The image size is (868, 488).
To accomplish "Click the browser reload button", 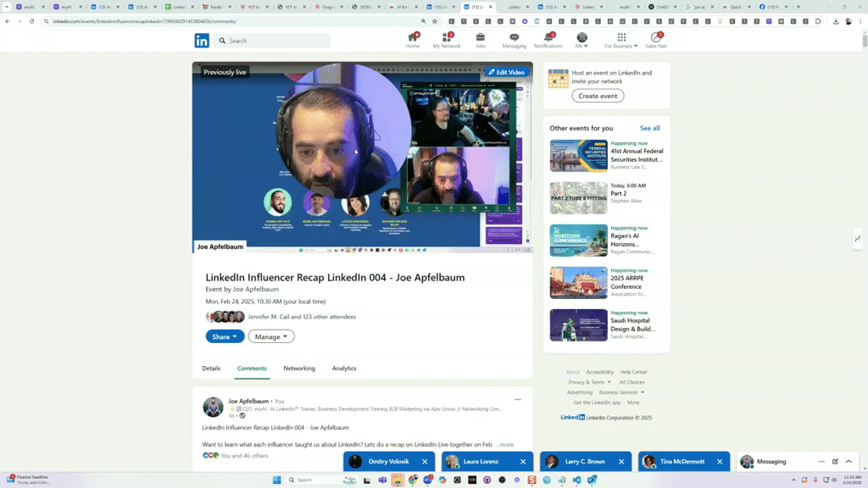I will pos(32,21).
